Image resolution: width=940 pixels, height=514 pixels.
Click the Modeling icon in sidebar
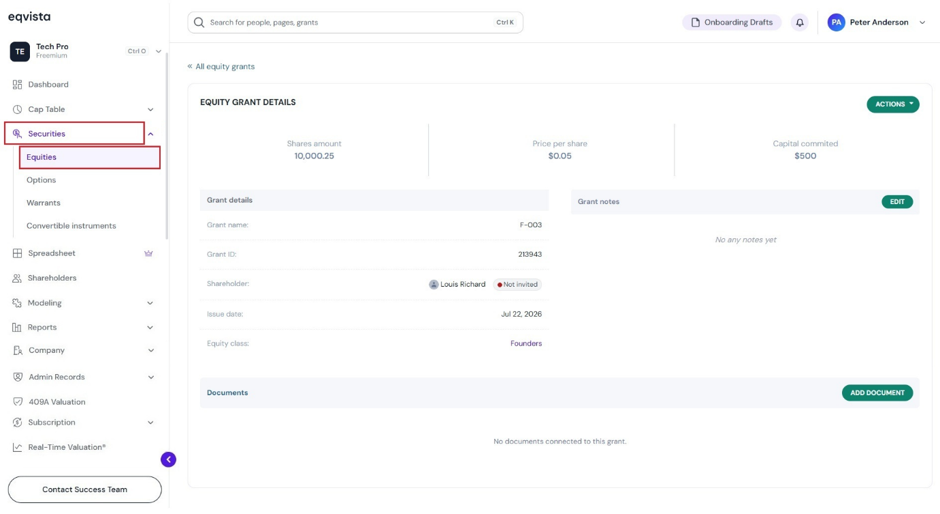click(17, 303)
